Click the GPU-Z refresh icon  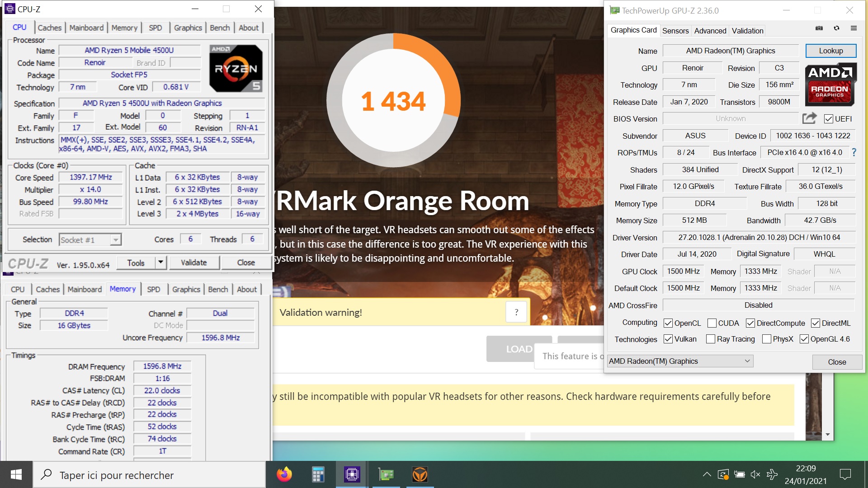(836, 28)
